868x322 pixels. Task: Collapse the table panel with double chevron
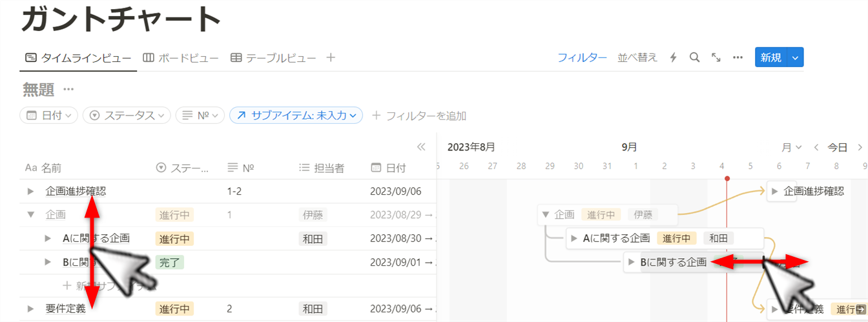point(422,147)
